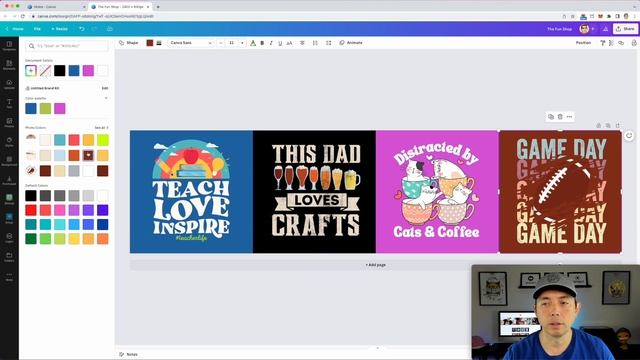
Task: Open the Background sidebar panel
Action: coord(9,161)
